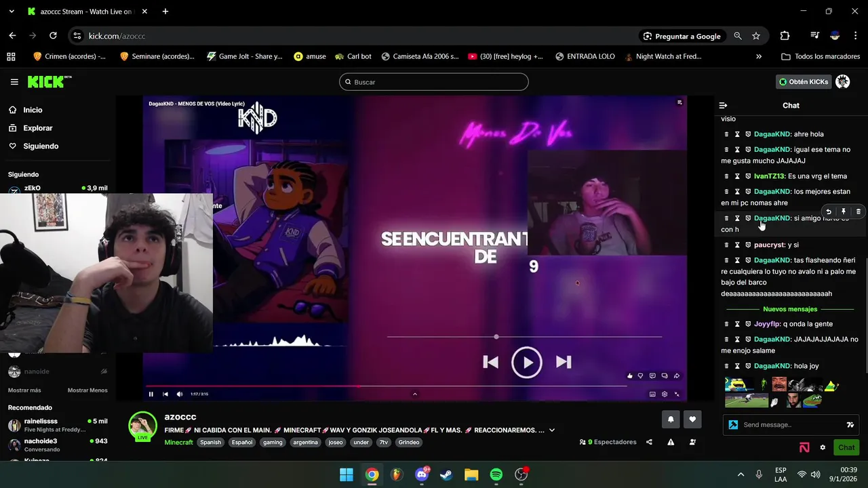Select the Grindeo tag
The image size is (868, 488).
point(409,443)
